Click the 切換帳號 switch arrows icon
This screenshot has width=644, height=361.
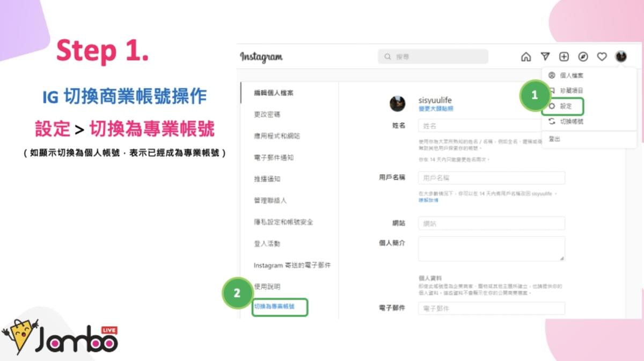click(x=552, y=122)
